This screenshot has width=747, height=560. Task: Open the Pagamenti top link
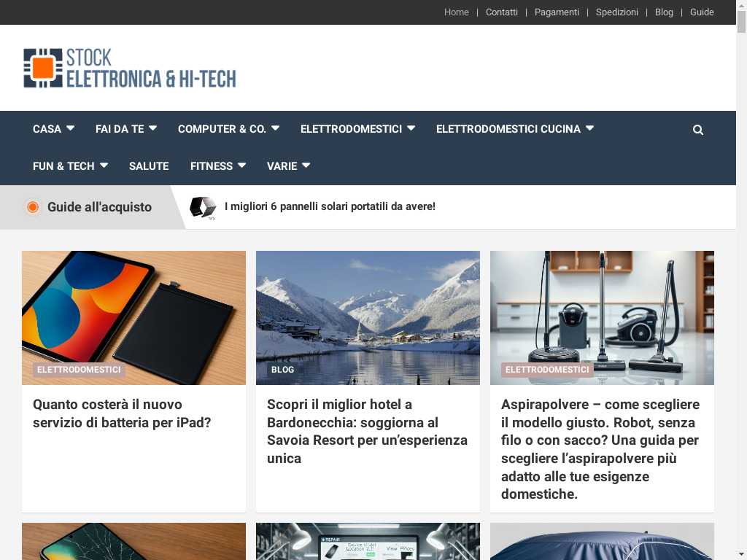[557, 12]
